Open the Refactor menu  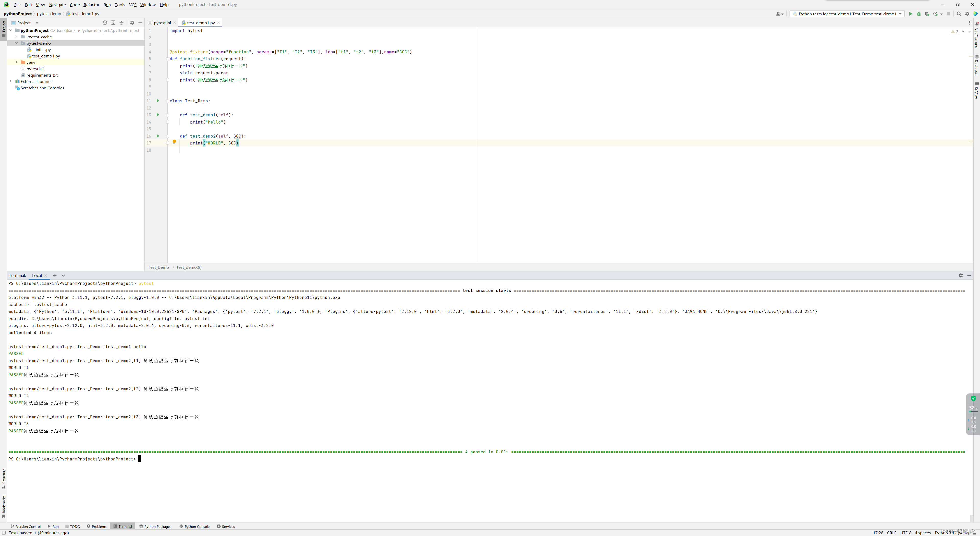click(91, 5)
